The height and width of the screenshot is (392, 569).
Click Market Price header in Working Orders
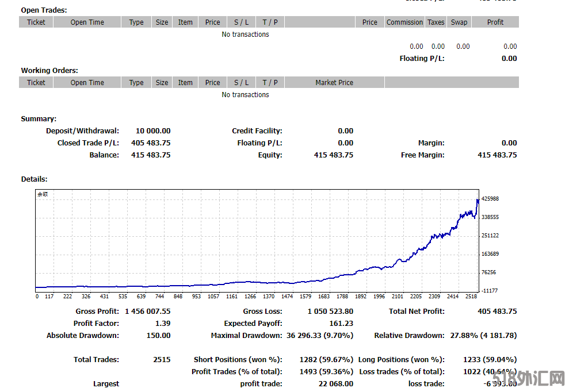[334, 83]
